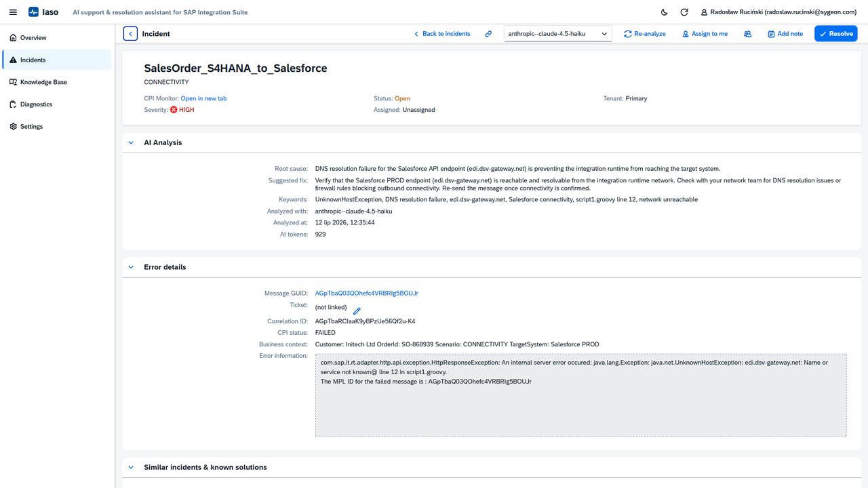
Task: Collapse the Error details section
Action: 131,267
